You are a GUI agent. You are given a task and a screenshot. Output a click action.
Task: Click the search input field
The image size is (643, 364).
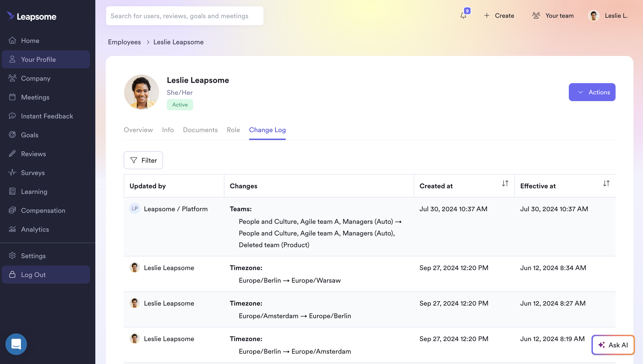point(185,16)
